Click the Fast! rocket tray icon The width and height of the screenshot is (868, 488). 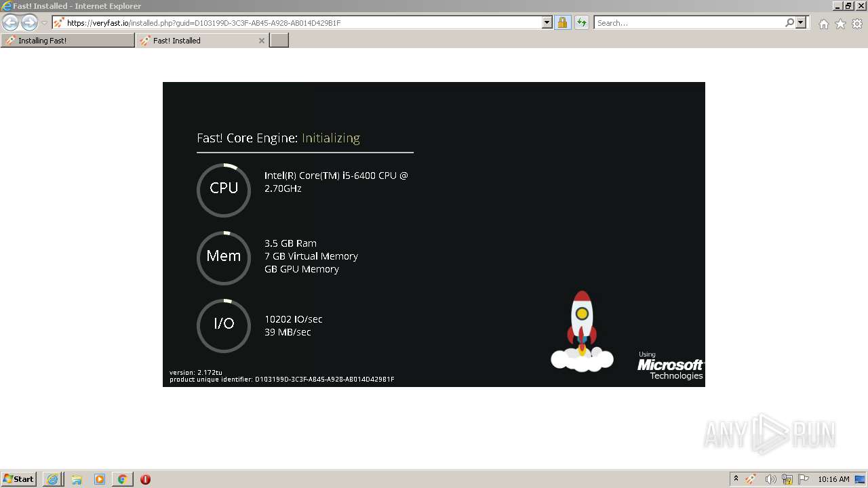click(751, 479)
